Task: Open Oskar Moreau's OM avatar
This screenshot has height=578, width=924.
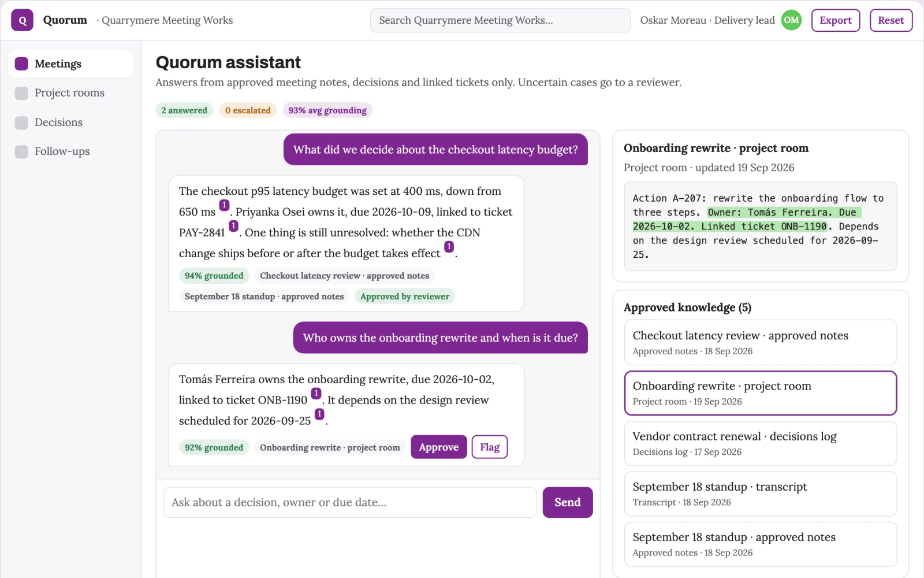Action: pos(791,20)
